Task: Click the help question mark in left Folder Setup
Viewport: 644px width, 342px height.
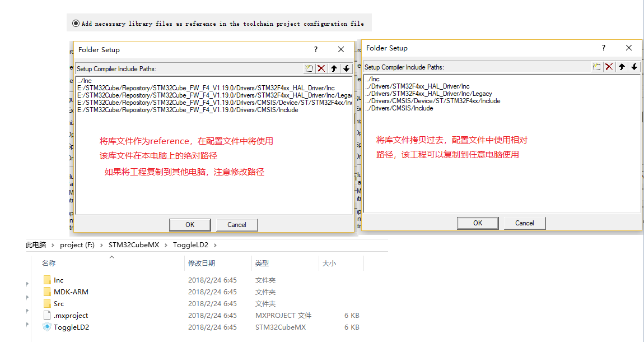Action: (316, 49)
